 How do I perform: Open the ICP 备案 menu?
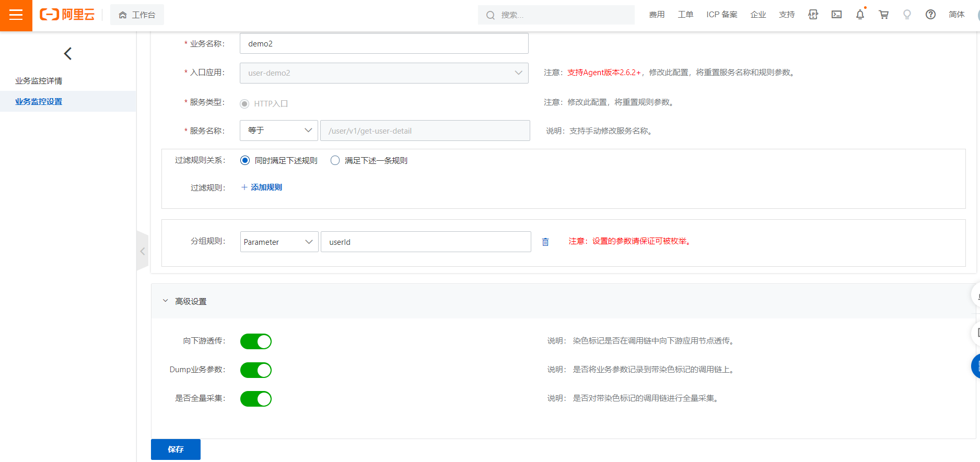pos(722,15)
